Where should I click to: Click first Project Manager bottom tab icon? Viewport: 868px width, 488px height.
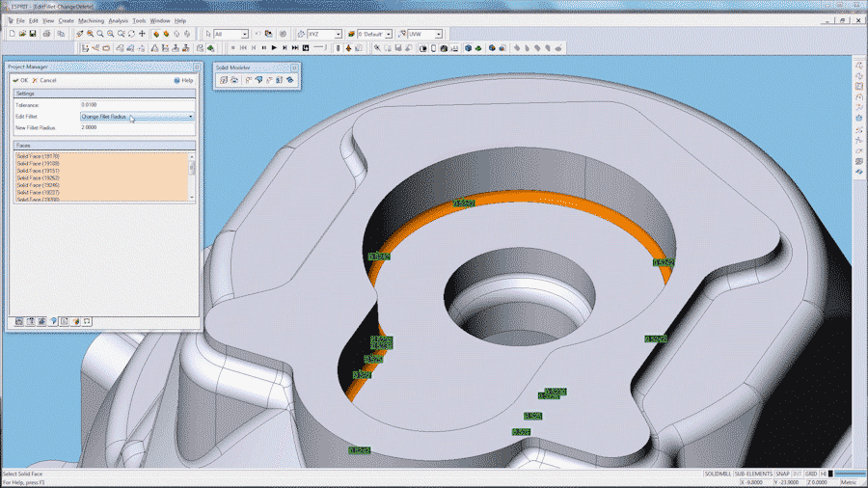coord(19,321)
